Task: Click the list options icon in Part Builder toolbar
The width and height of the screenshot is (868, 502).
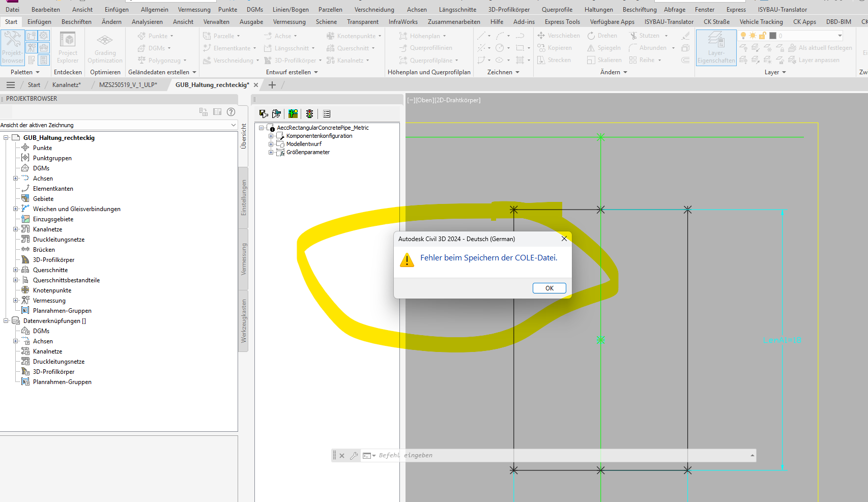Action: 327,114
